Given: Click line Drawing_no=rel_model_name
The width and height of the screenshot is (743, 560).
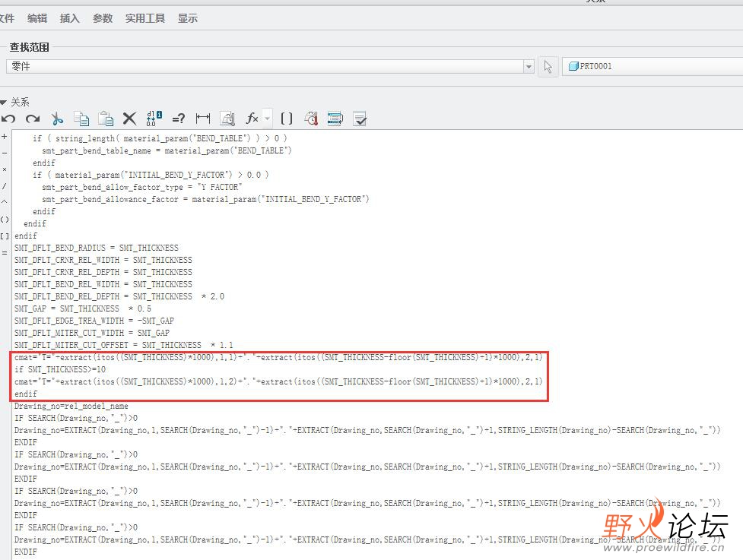Looking at the screenshot, I should tap(71, 407).
